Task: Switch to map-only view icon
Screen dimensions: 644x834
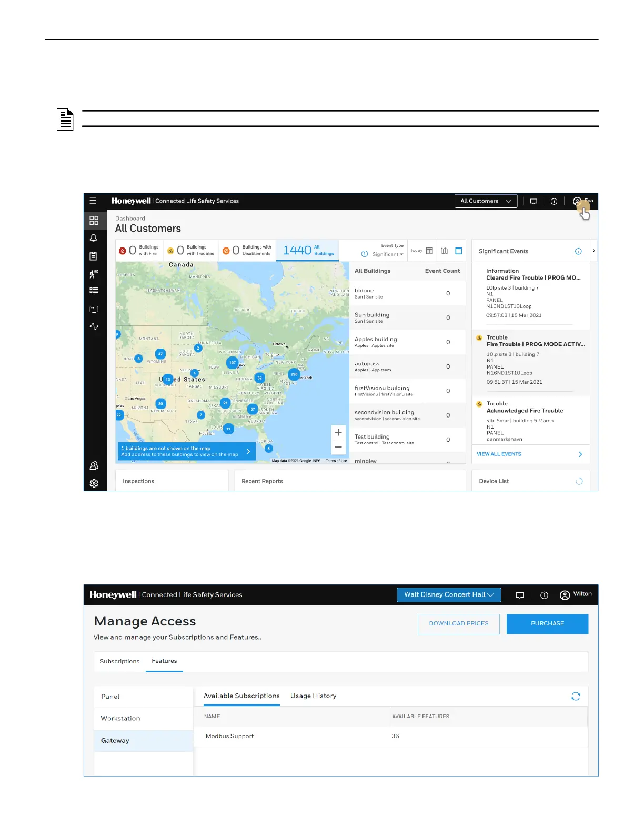Action: point(445,251)
